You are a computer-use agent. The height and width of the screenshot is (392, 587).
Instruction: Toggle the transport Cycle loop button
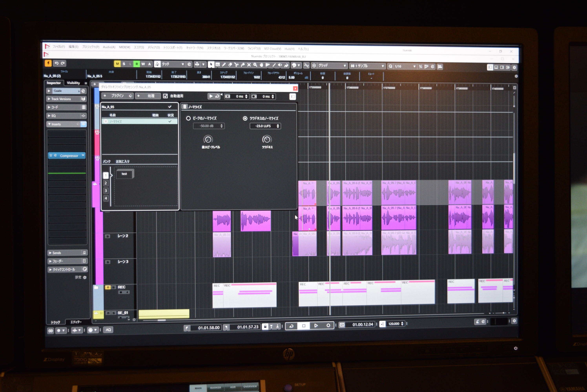click(291, 326)
